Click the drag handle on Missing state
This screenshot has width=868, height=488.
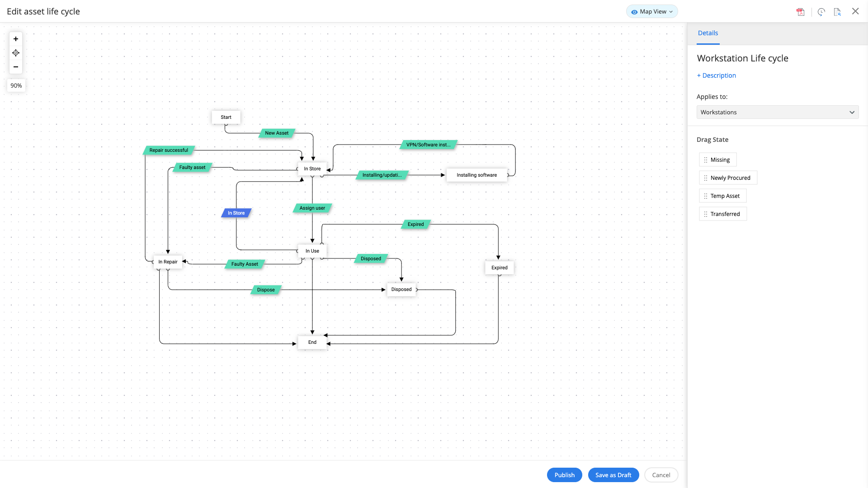(x=706, y=160)
